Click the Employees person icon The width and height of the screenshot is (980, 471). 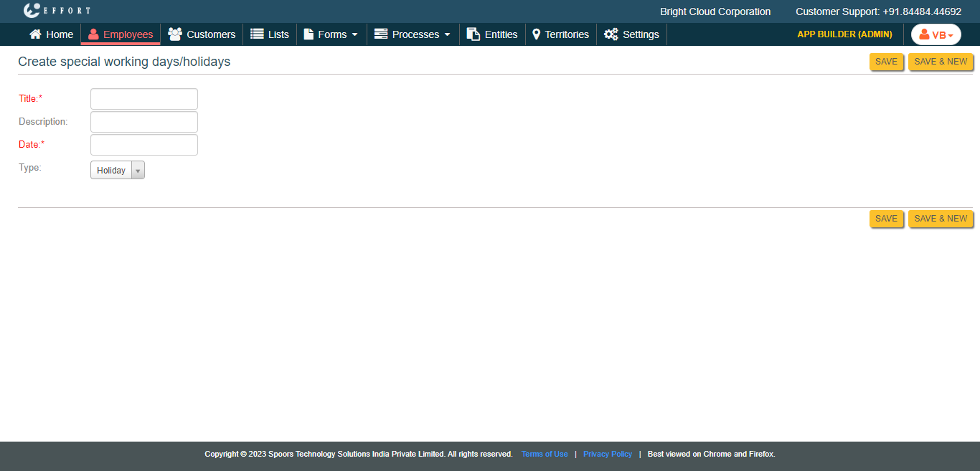pos(93,34)
